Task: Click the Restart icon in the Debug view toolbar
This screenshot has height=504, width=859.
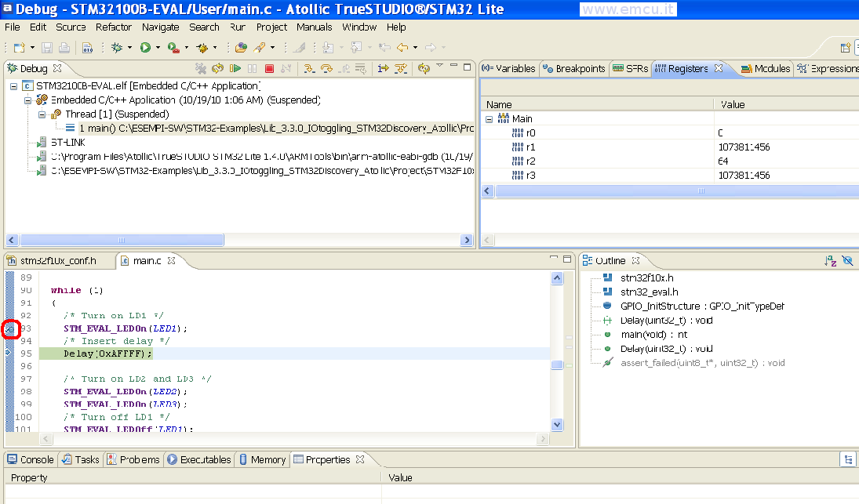Action: click(217, 68)
